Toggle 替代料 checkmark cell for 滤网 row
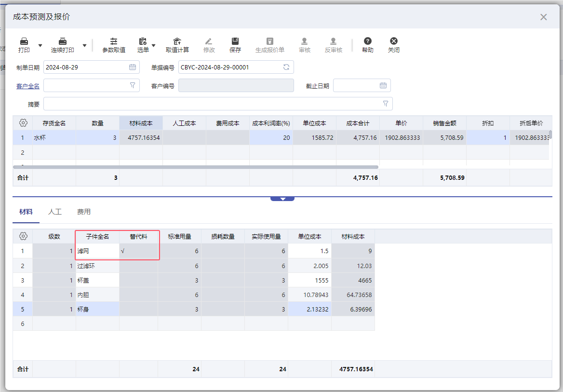 coord(138,251)
